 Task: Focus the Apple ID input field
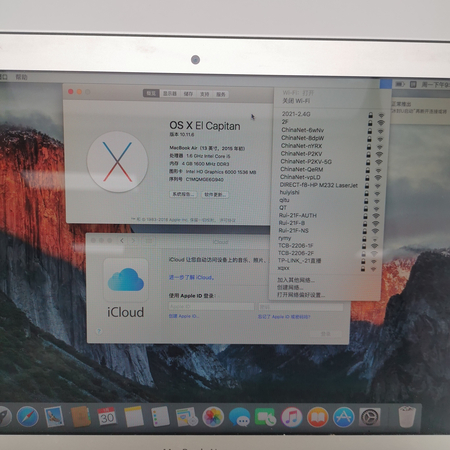[211, 306]
